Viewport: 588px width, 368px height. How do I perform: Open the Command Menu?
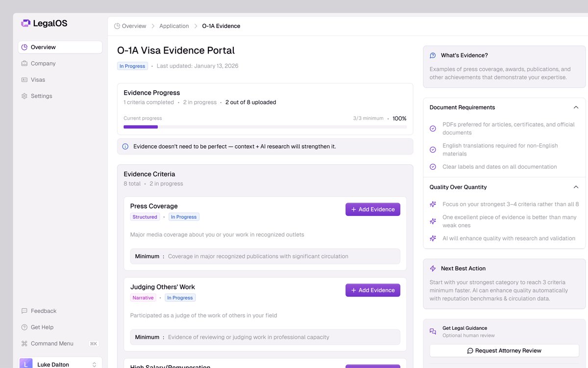point(60,343)
